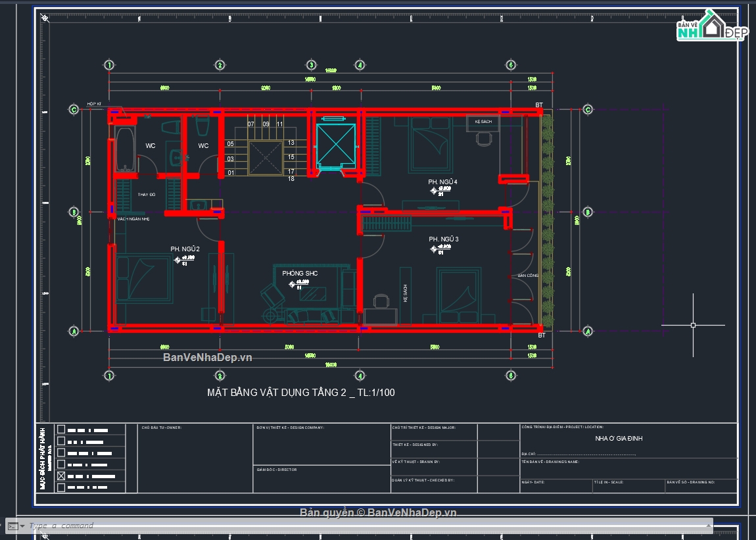Select the staircase landing cross symbol
The width and height of the screenshot is (756, 540).
point(266,158)
